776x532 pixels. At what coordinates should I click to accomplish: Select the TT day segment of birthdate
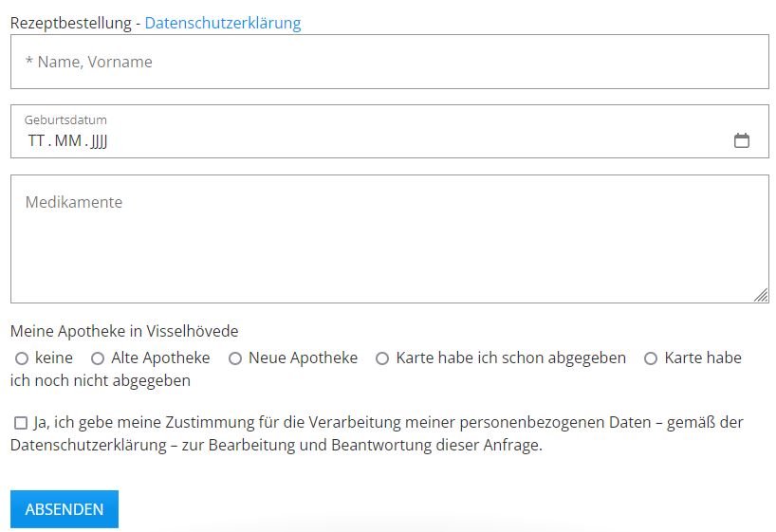[36, 141]
